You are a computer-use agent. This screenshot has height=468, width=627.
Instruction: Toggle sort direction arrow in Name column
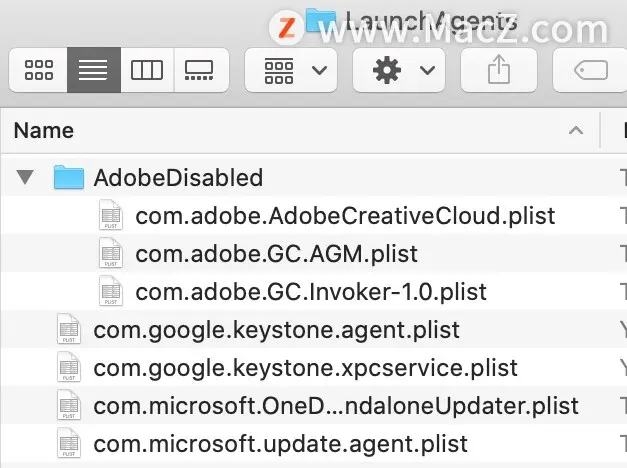point(576,130)
